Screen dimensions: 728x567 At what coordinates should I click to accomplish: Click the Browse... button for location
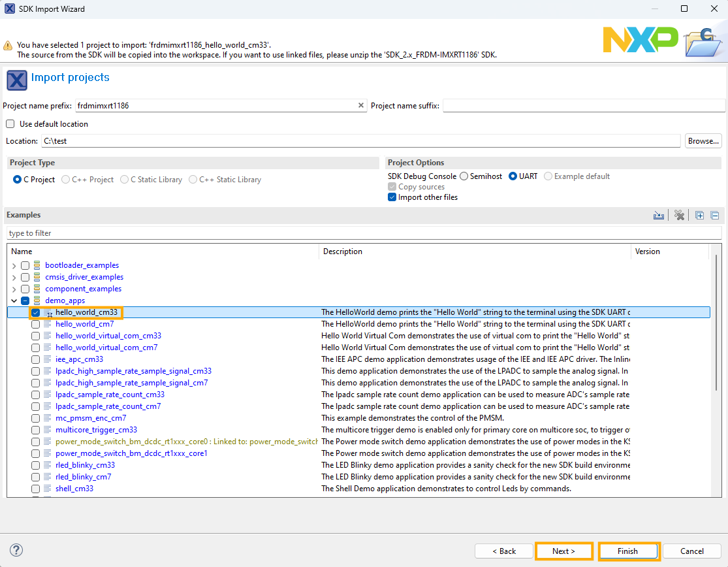pyautogui.click(x=703, y=141)
